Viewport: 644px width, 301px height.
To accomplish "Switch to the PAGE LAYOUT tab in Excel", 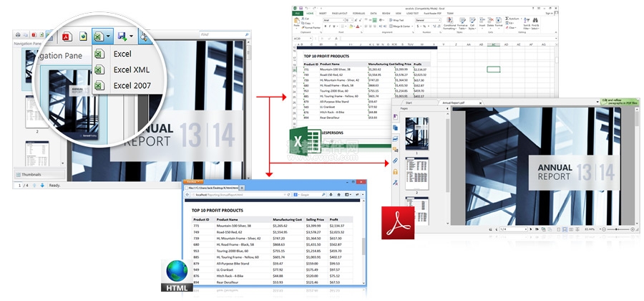I will [340, 13].
